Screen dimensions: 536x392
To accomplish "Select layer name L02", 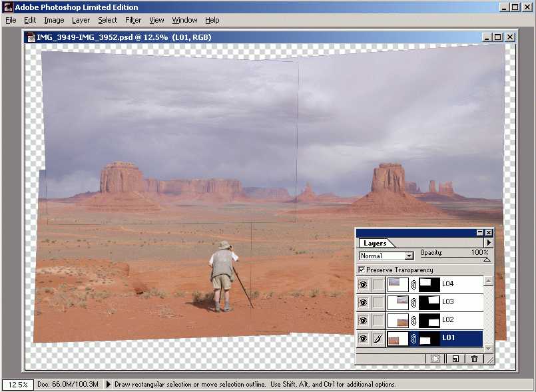I will 448,320.
